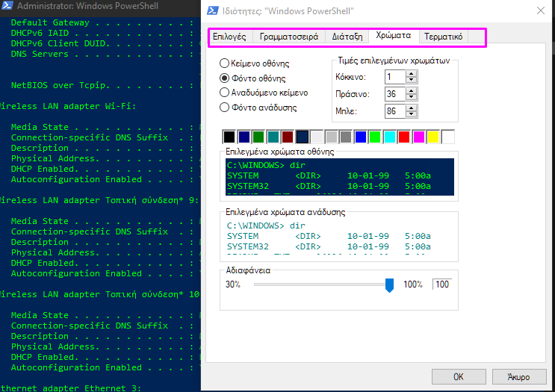Choose Αναδυόμενο κείμενο radio option
The image size is (555, 392).
pos(264,93)
